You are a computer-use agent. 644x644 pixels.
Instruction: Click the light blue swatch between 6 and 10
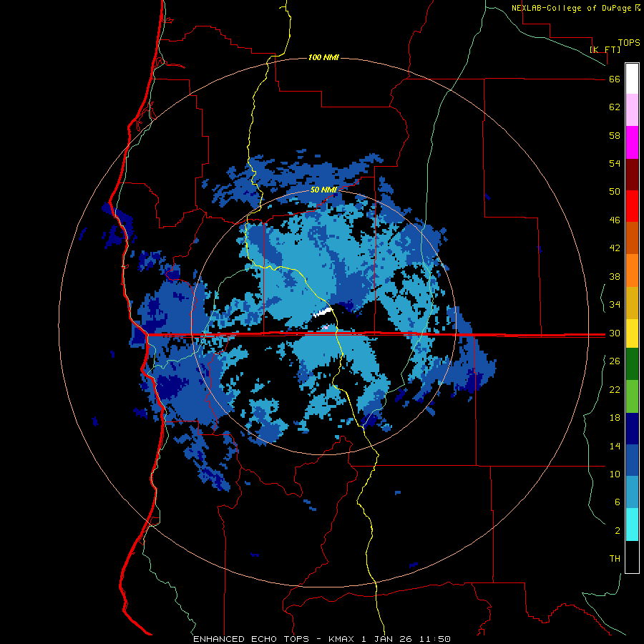point(632,492)
